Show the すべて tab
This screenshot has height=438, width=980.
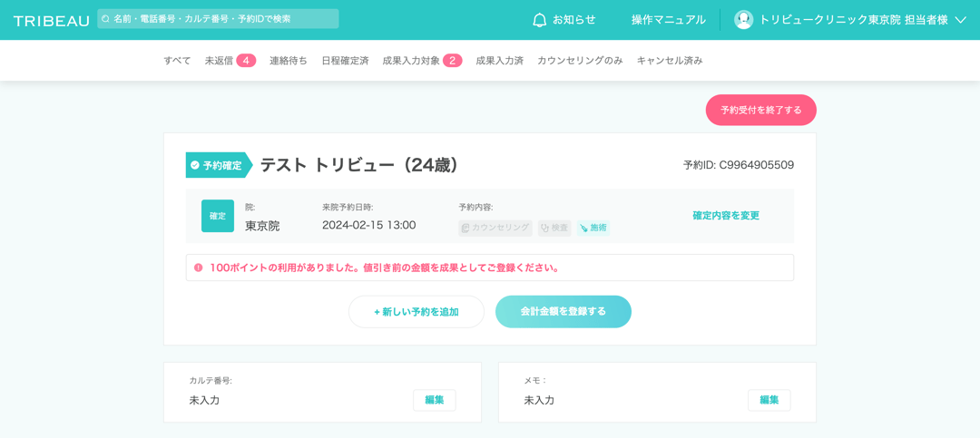click(177, 61)
